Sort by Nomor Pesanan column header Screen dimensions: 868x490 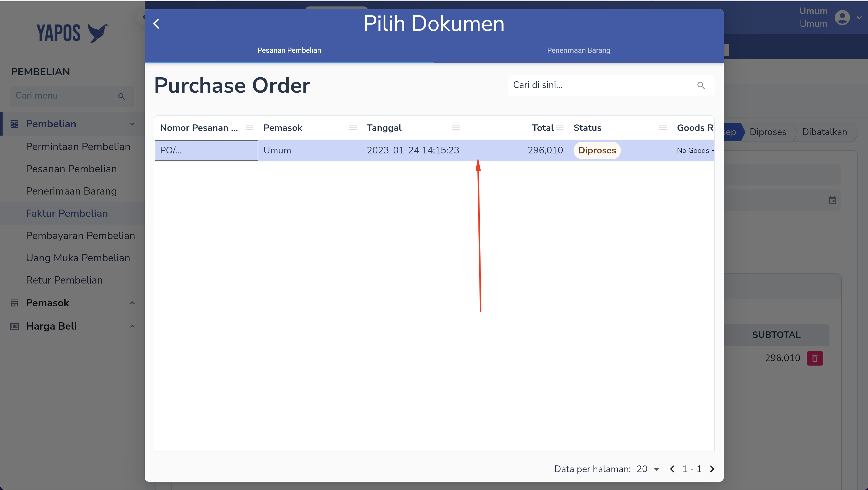point(199,128)
